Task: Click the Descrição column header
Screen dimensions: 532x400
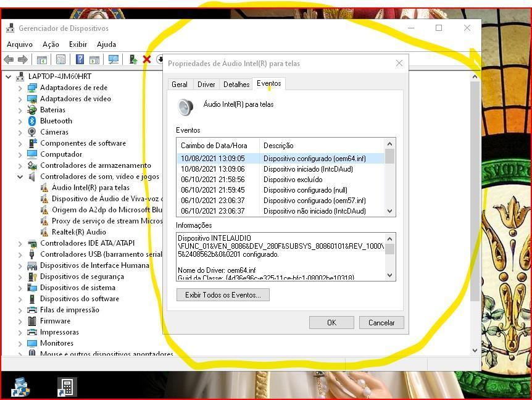Action: 322,146
